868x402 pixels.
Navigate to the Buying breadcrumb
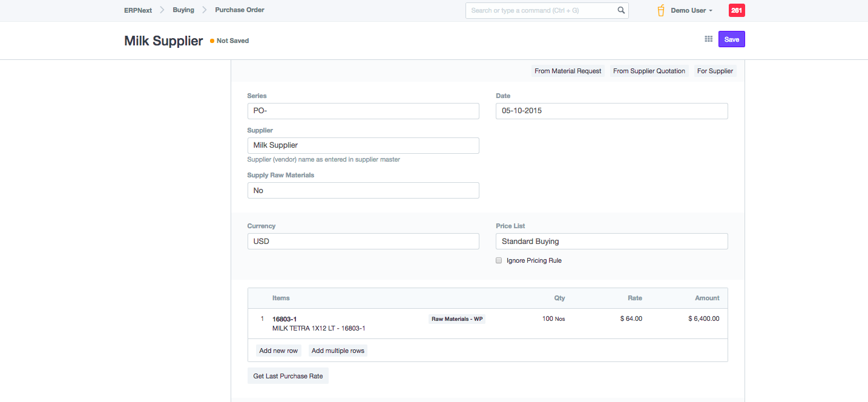(183, 10)
